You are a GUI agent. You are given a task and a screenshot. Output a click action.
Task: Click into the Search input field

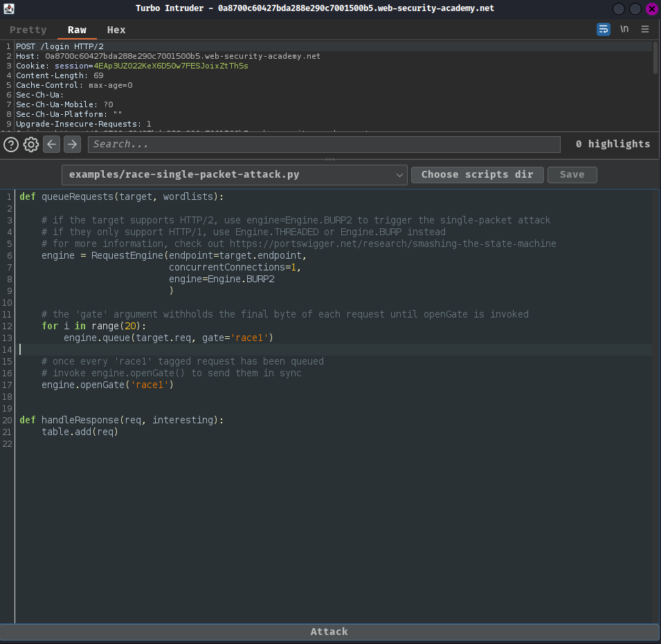click(324, 145)
